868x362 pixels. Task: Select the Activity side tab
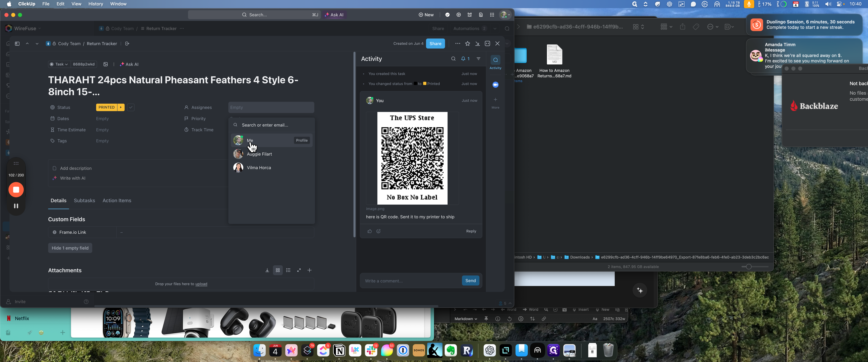[495, 62]
